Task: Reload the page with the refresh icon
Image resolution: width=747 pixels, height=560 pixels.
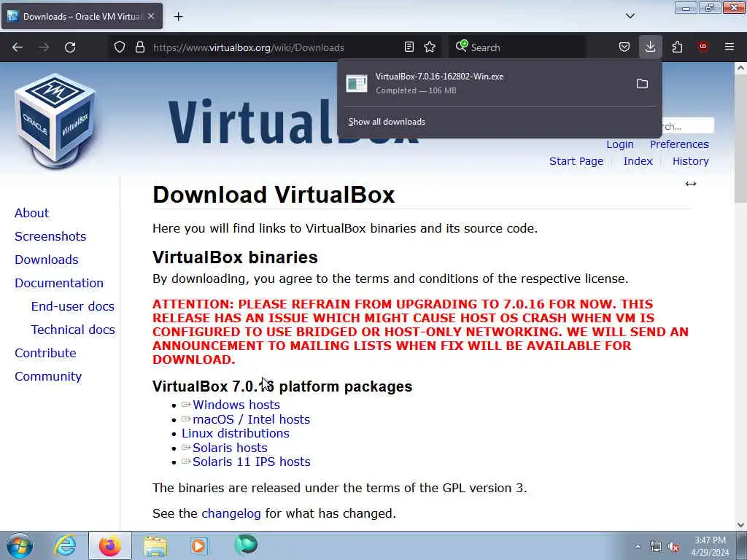Action: point(70,47)
